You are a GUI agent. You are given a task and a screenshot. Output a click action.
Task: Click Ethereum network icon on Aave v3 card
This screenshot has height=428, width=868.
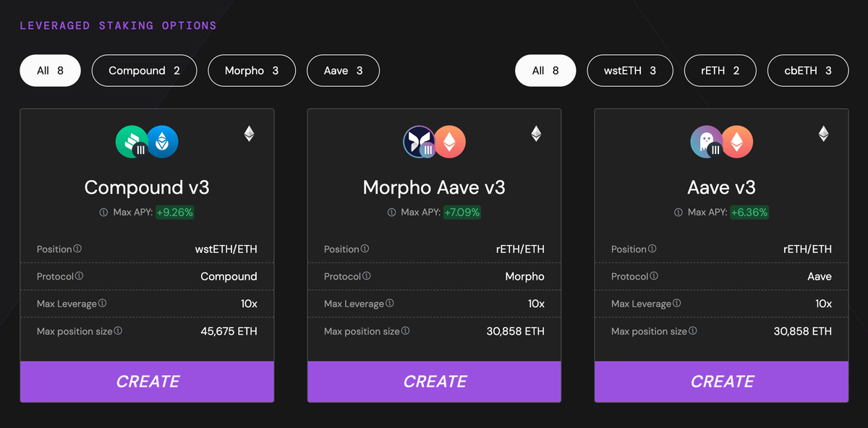click(823, 134)
